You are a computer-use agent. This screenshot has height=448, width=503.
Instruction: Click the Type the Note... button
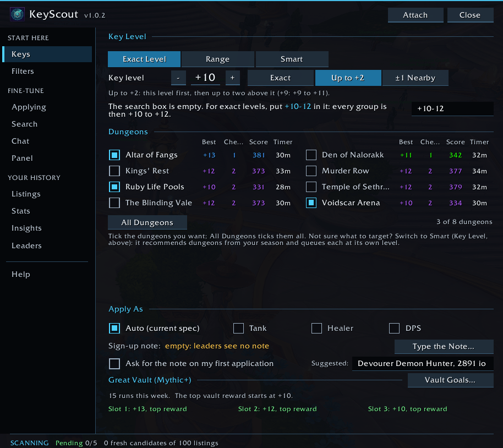[444, 347]
